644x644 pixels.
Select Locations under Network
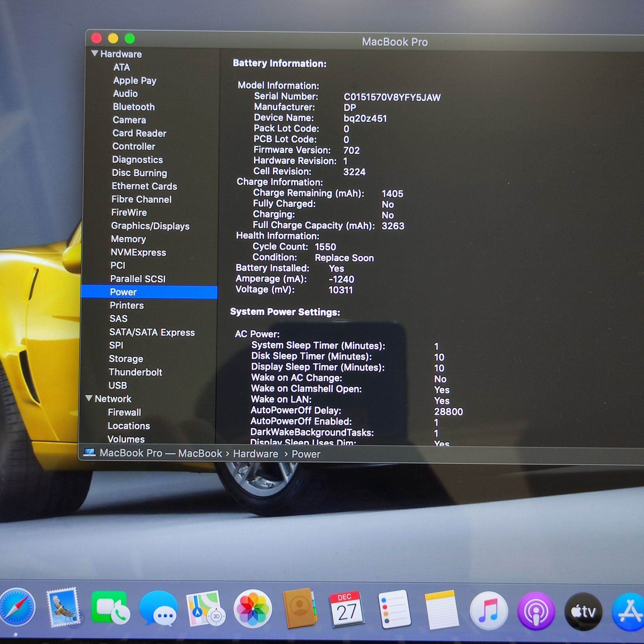(129, 425)
